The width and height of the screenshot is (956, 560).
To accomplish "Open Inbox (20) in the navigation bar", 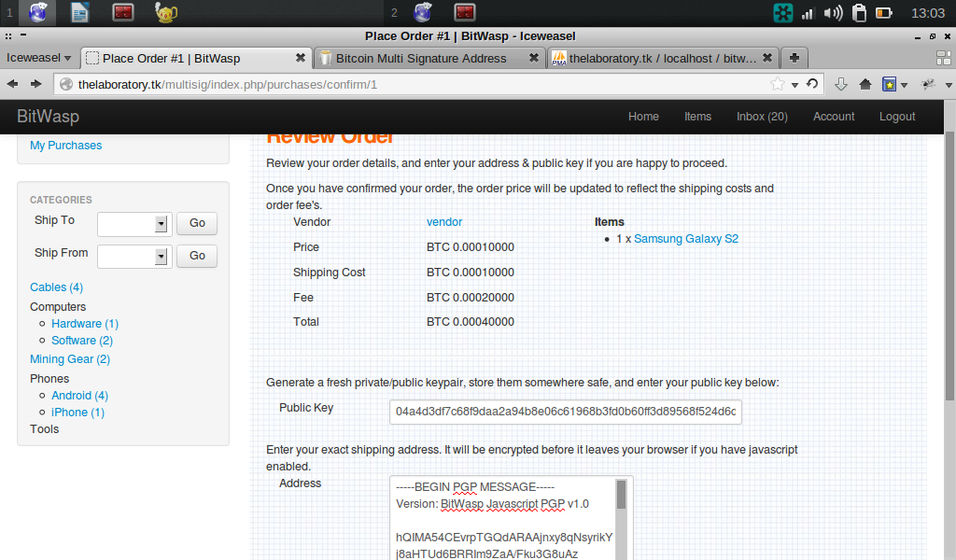I will coord(761,117).
